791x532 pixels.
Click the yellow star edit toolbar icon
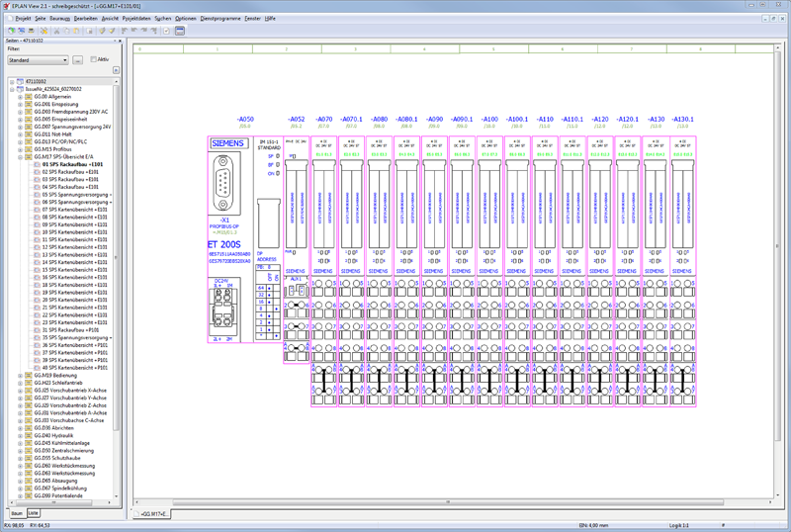tap(44, 31)
